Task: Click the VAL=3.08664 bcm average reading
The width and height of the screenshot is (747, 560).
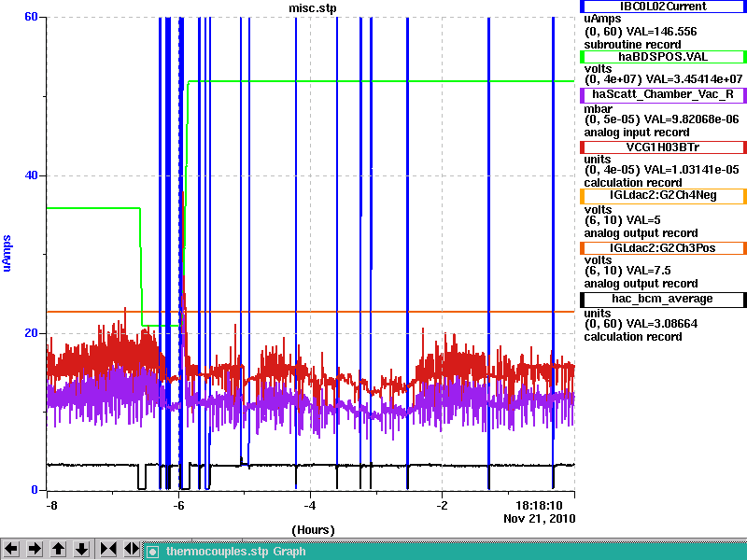Action: pyautogui.click(x=662, y=324)
